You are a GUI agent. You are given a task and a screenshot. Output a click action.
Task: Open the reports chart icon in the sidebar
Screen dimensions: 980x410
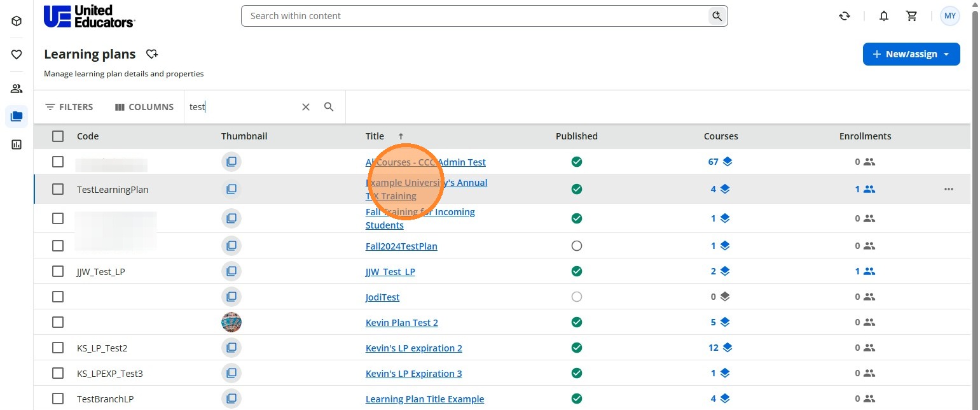point(17,145)
